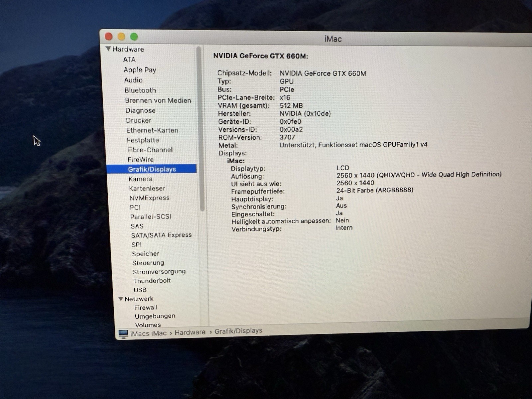Open the Audio hardware entry
The width and height of the screenshot is (532, 399).
coord(133,80)
